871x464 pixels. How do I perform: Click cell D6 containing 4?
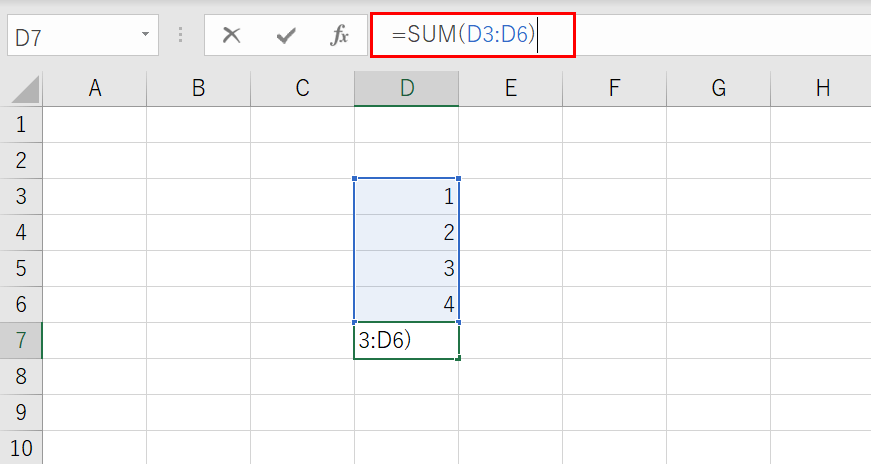click(x=407, y=305)
